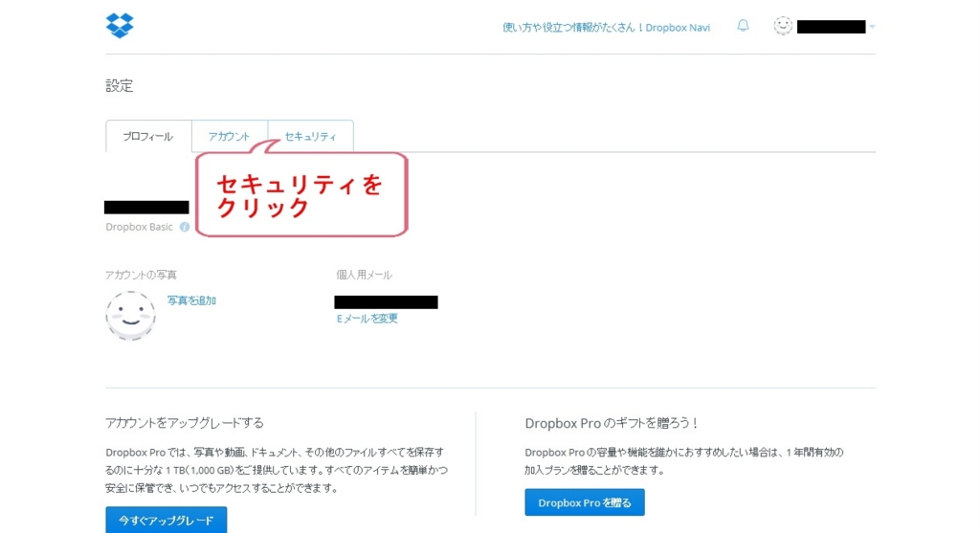Switch to the アカウント tab
980x533 pixels.
[x=230, y=136]
